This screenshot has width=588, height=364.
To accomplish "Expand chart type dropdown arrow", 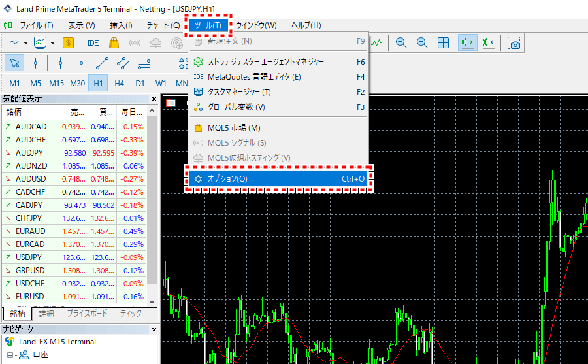I will click(x=25, y=42).
